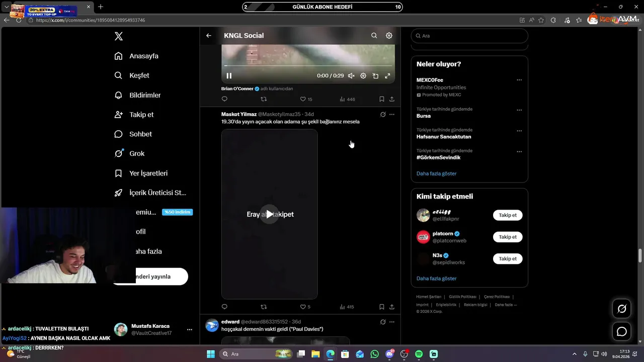Image resolution: width=644 pixels, height=362 pixels.
Task: Open new browser tab
Action: (x=101, y=7)
